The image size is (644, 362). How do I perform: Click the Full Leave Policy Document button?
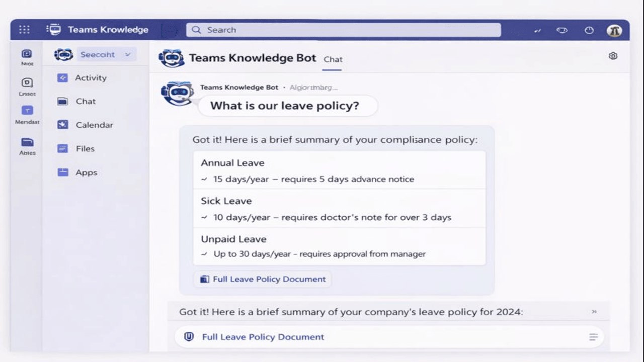pyautogui.click(x=262, y=279)
